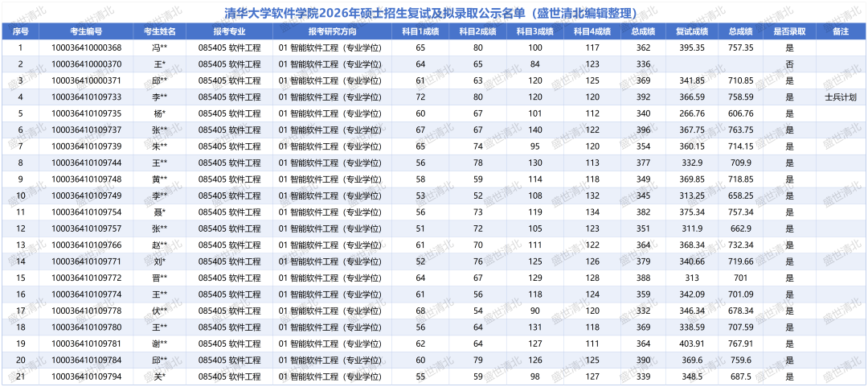The image size is (868, 387).
Task: Click candidate name 冯**
Action: (159, 48)
